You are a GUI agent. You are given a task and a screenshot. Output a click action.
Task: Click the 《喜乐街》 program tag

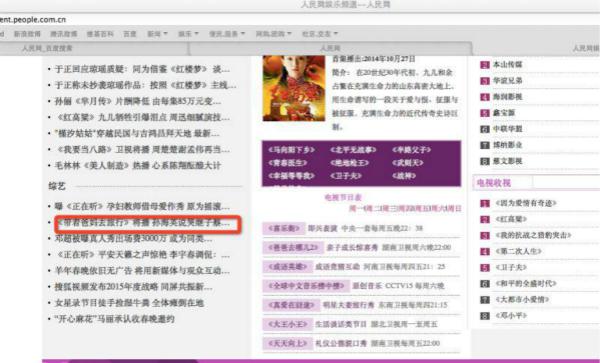pos(284,228)
